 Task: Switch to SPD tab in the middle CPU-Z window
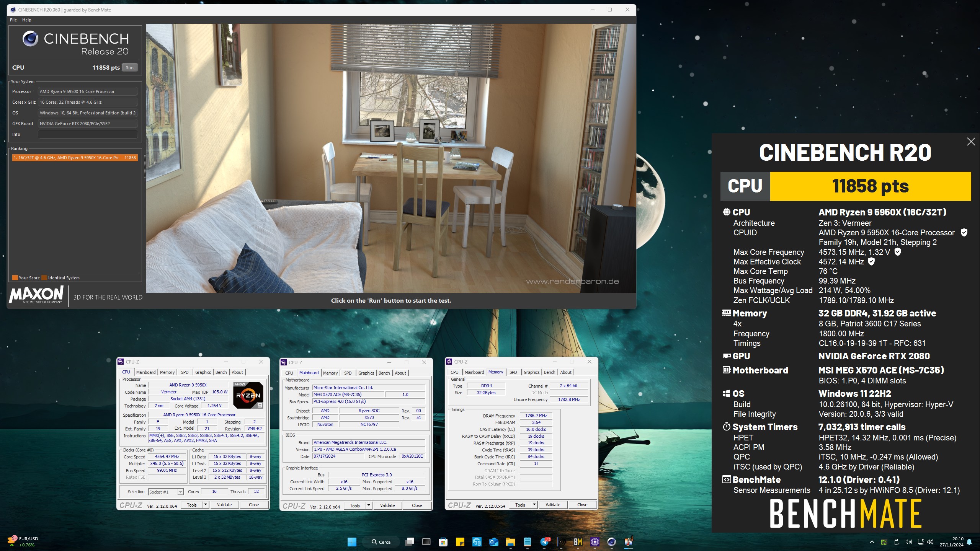coord(348,373)
